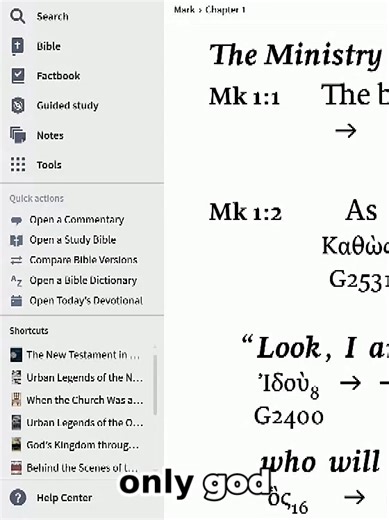Click the Search magnifier icon

click(x=17, y=16)
